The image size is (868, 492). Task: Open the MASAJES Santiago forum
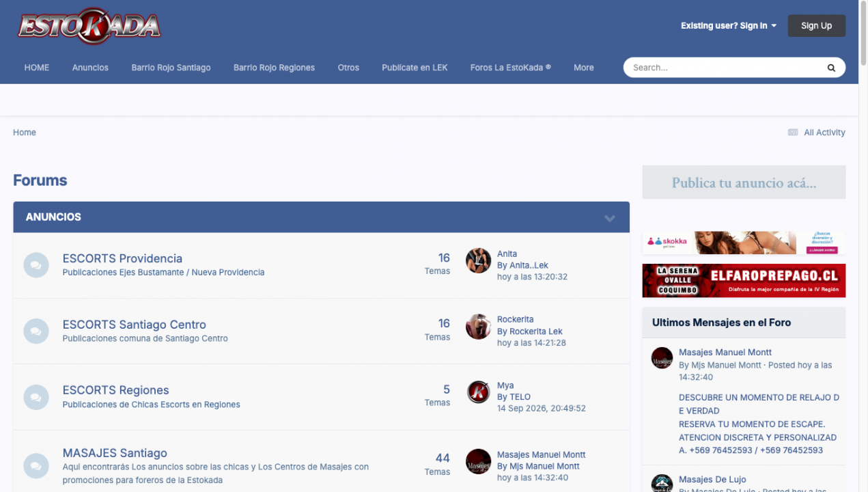(115, 453)
